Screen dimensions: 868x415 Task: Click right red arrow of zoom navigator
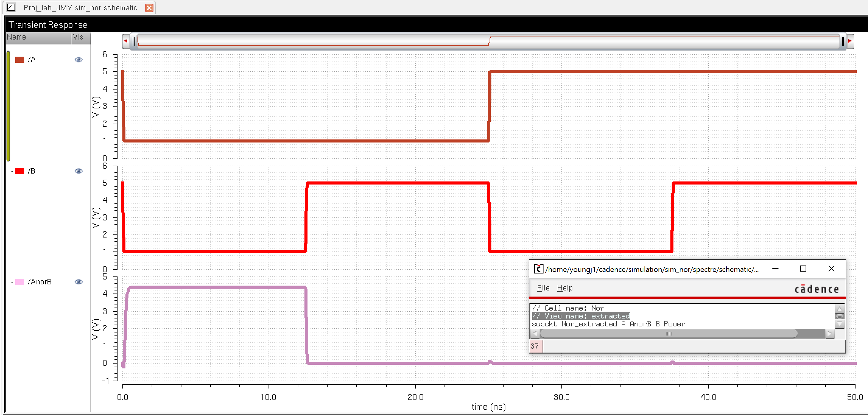[x=849, y=41]
